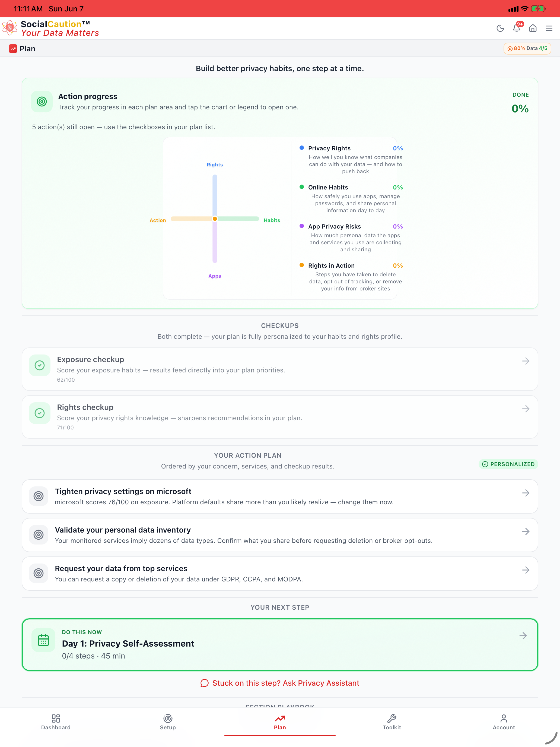The width and height of the screenshot is (560, 747).
Task: Go to home via house icon
Action: tap(533, 29)
